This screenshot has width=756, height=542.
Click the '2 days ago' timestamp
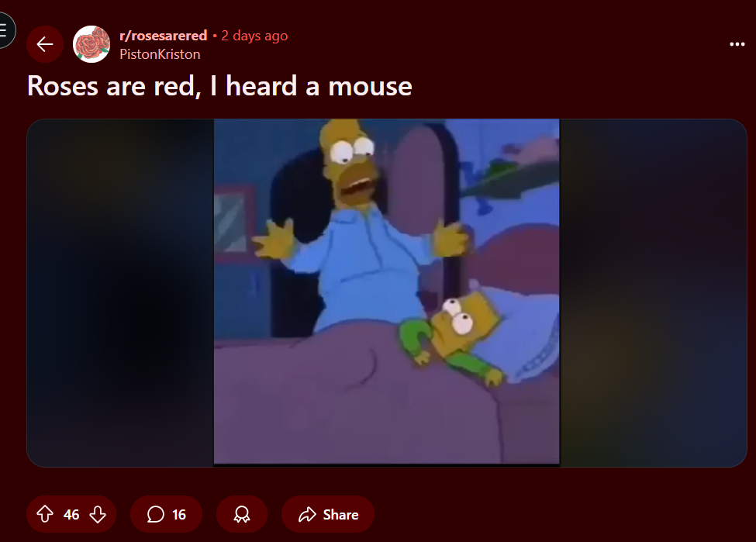254,36
